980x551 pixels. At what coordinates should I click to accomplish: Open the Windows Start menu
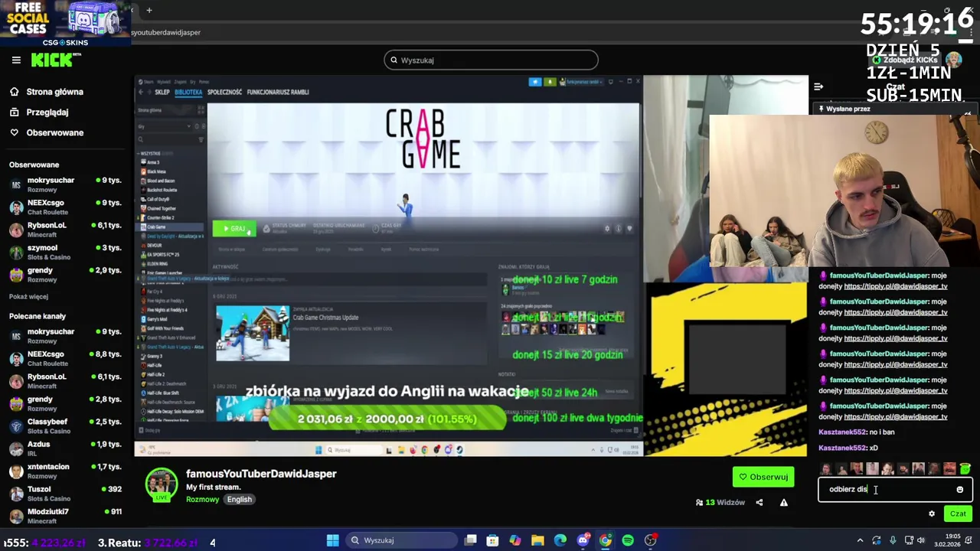coord(332,540)
